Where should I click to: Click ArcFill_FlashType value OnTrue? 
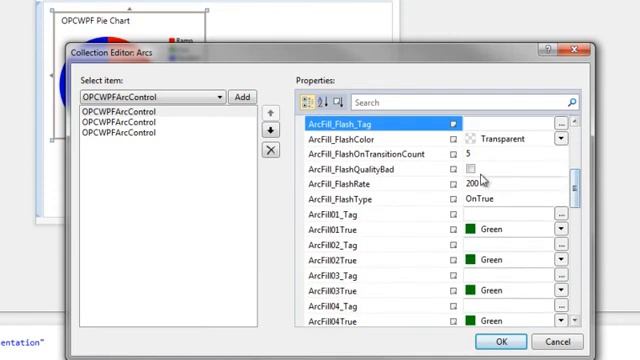pos(516,199)
